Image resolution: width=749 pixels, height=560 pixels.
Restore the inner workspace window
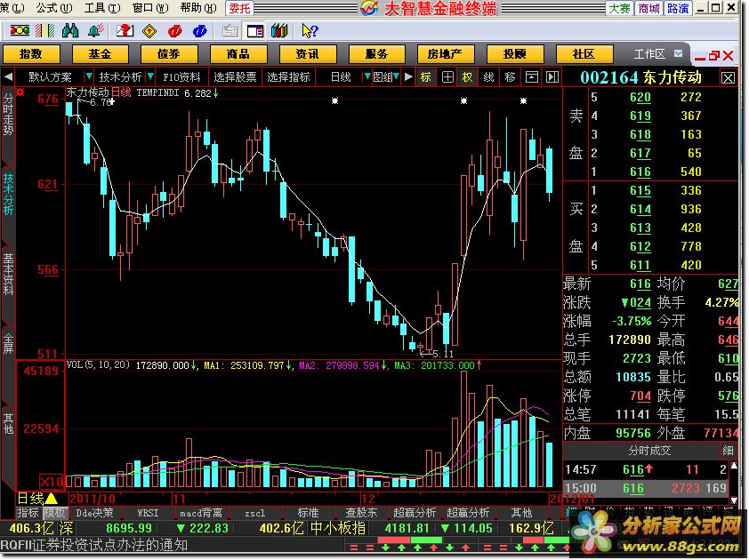[713, 56]
